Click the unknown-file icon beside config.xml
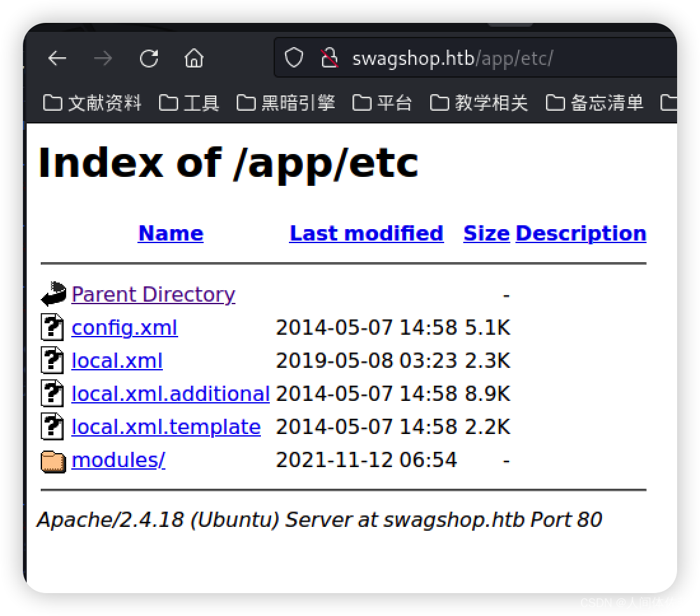Viewport: 700px width, 616px height. click(x=53, y=327)
